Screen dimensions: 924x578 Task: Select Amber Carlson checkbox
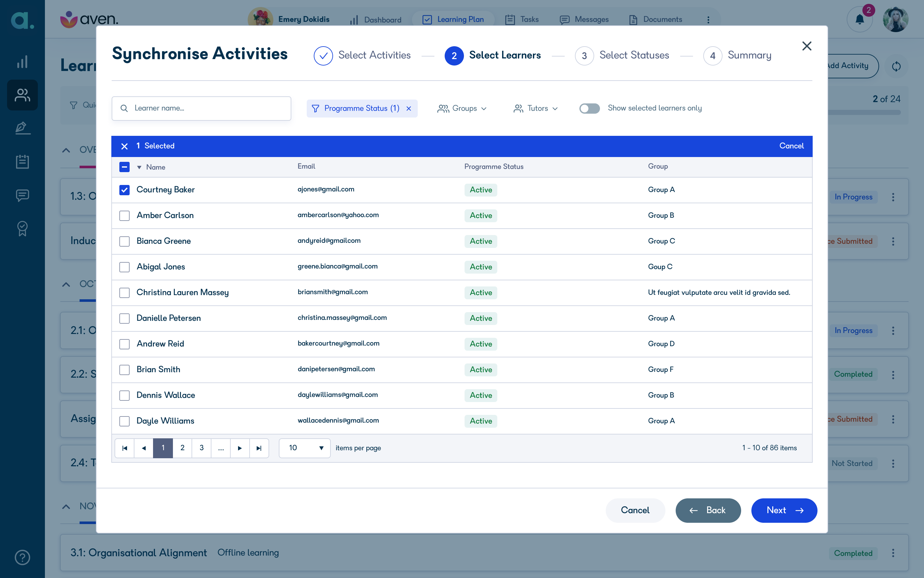(124, 215)
